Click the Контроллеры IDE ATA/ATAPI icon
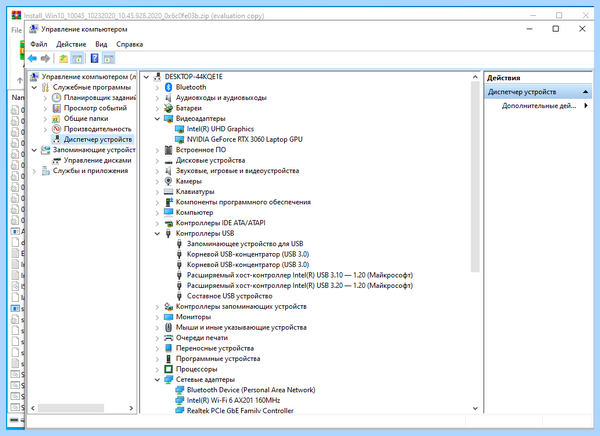 pos(168,223)
